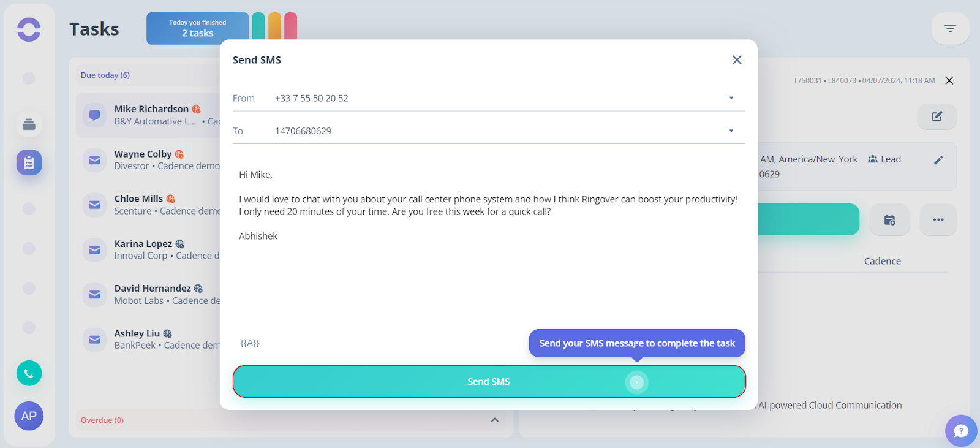Click the Tasks page title

(94, 29)
